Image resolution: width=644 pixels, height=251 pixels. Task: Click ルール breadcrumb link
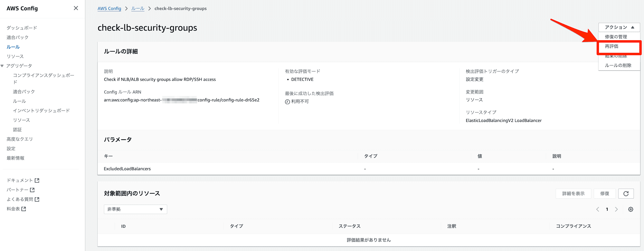138,9
